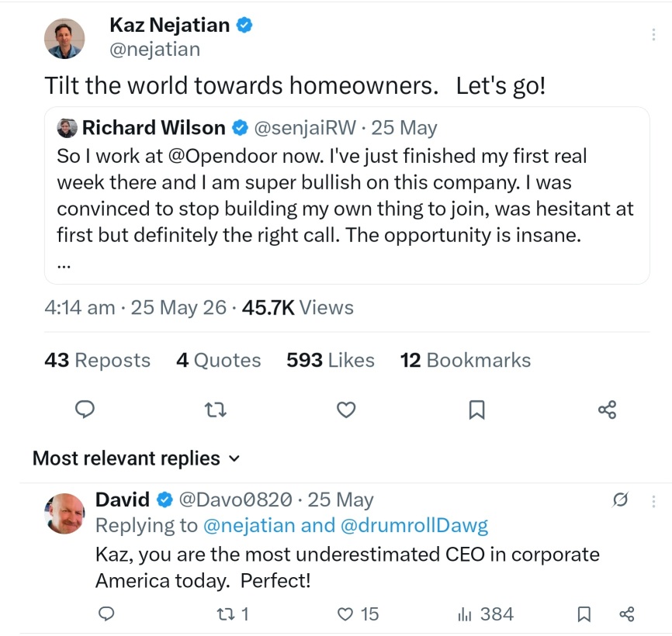Open the 43 Reposts list
This screenshot has height=636, width=672.
[x=97, y=360]
